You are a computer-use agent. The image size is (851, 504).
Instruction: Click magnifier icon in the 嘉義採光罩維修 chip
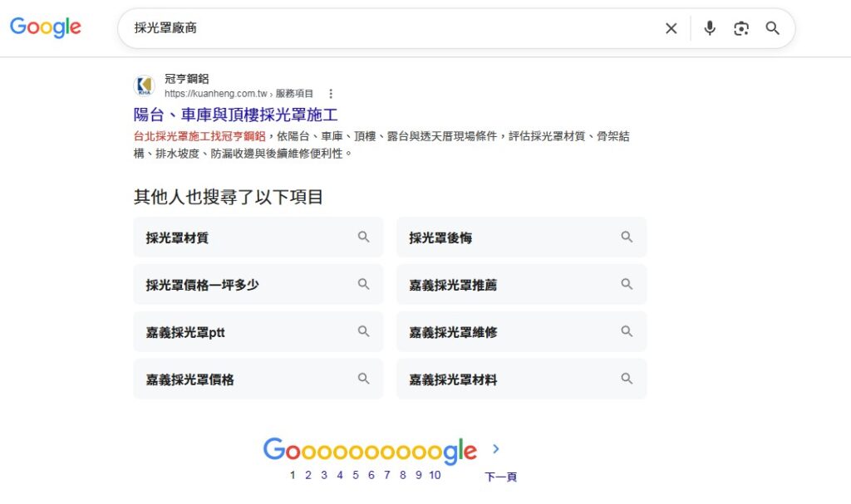pyautogui.click(x=627, y=331)
